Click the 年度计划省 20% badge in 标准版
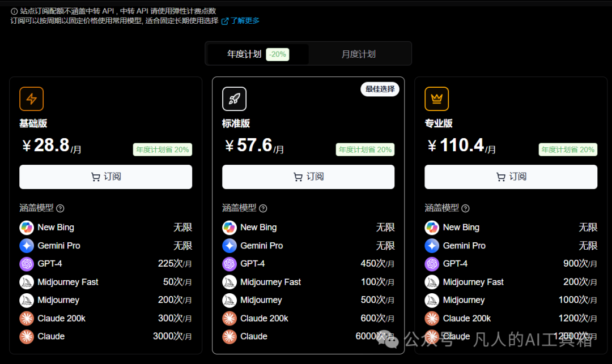 pyautogui.click(x=365, y=149)
